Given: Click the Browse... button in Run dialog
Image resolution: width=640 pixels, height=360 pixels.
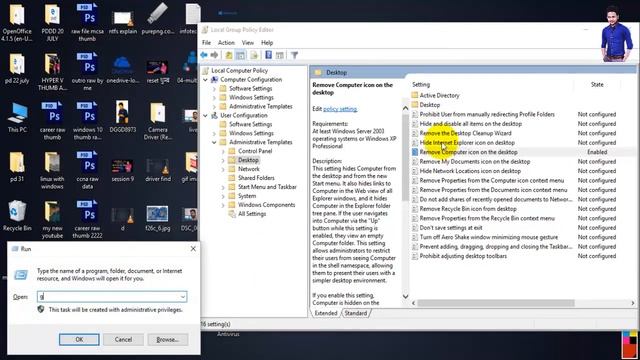Looking at the screenshot, I should point(168,339).
